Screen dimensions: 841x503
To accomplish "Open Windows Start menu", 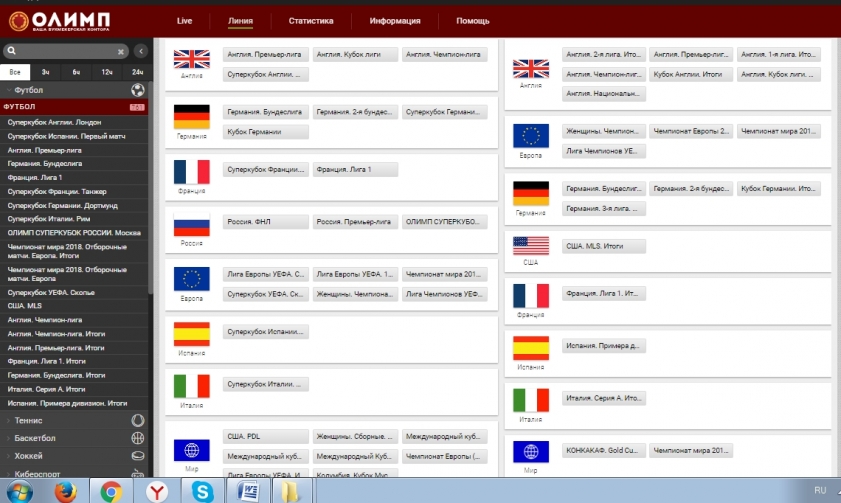I will pos(19,492).
